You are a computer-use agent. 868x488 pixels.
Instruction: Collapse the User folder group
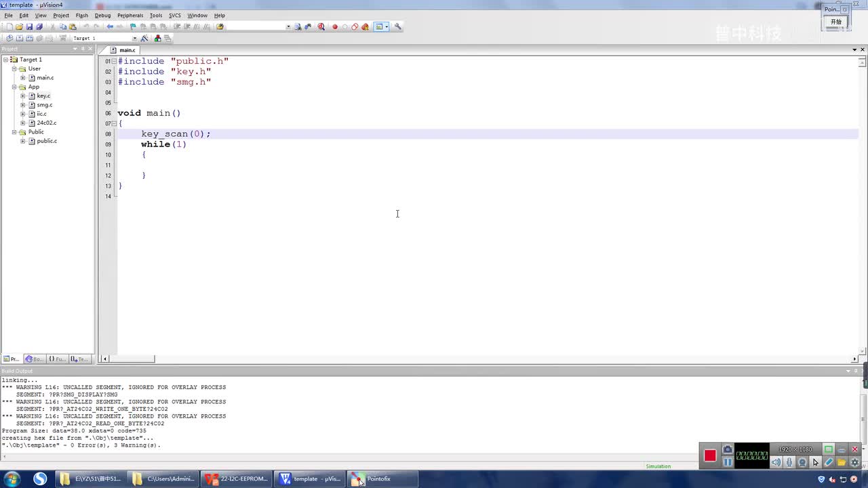pyautogui.click(x=14, y=68)
